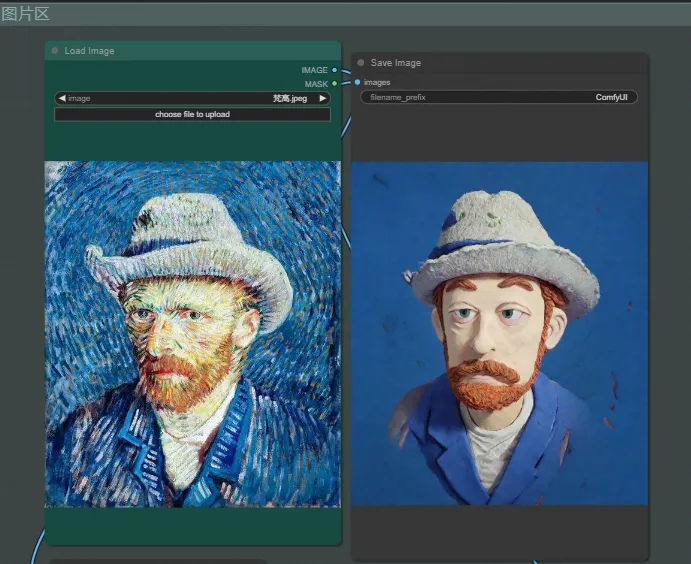This screenshot has height=564, width=691.
Task: Click the IMAGE output label
Action: pos(315,70)
